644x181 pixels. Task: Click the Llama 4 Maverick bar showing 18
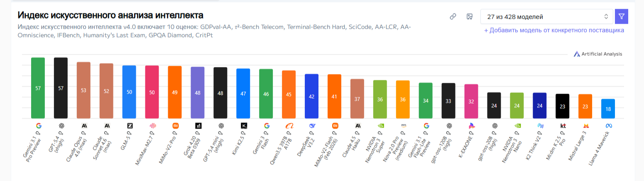(x=608, y=109)
